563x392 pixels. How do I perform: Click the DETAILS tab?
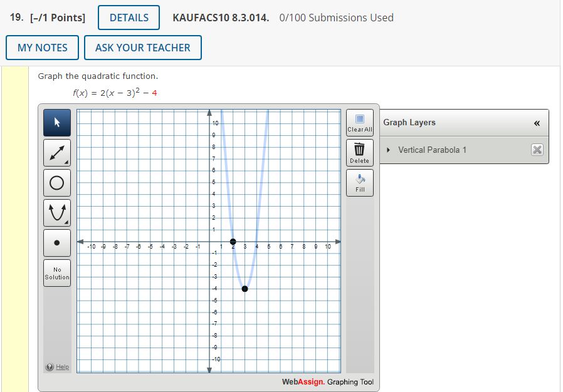point(129,18)
